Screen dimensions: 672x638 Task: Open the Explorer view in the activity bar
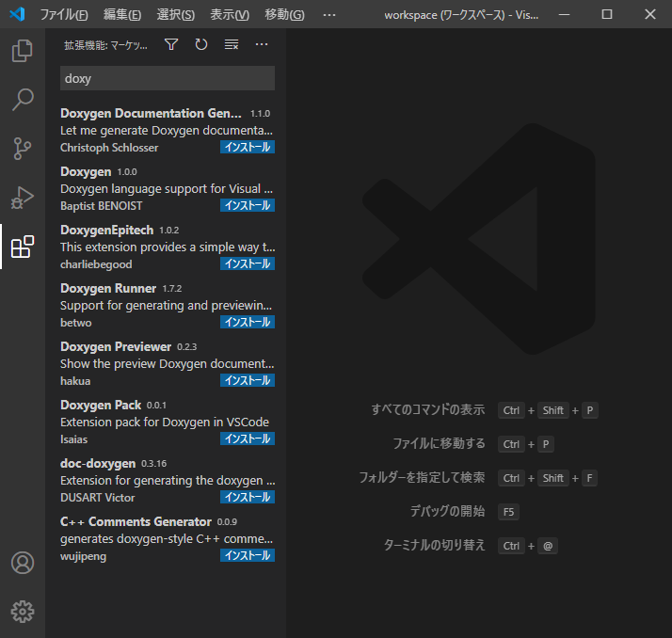(x=23, y=51)
